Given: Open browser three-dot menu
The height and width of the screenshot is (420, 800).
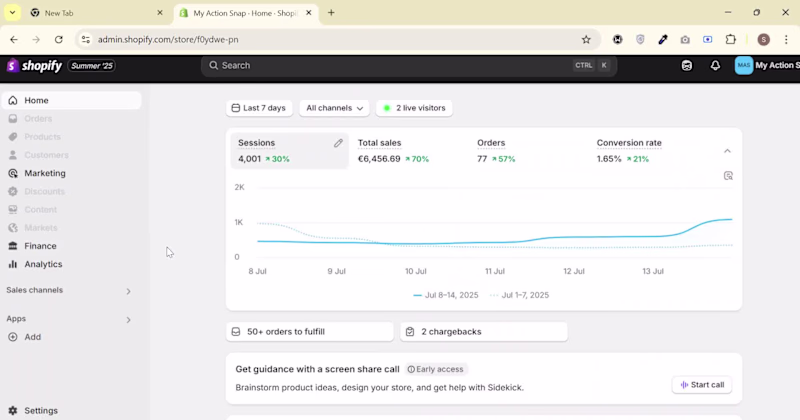Looking at the screenshot, I should point(786,39).
